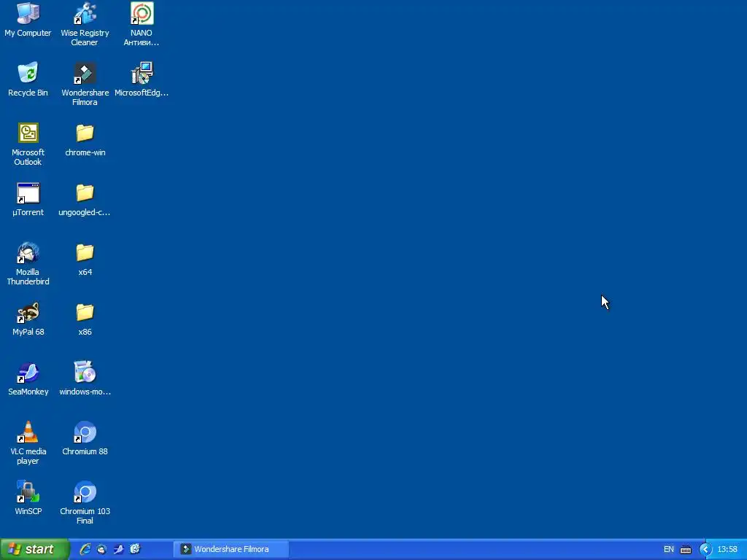Select the Recycle Bin icon
The image size is (747, 560).
coord(28,79)
